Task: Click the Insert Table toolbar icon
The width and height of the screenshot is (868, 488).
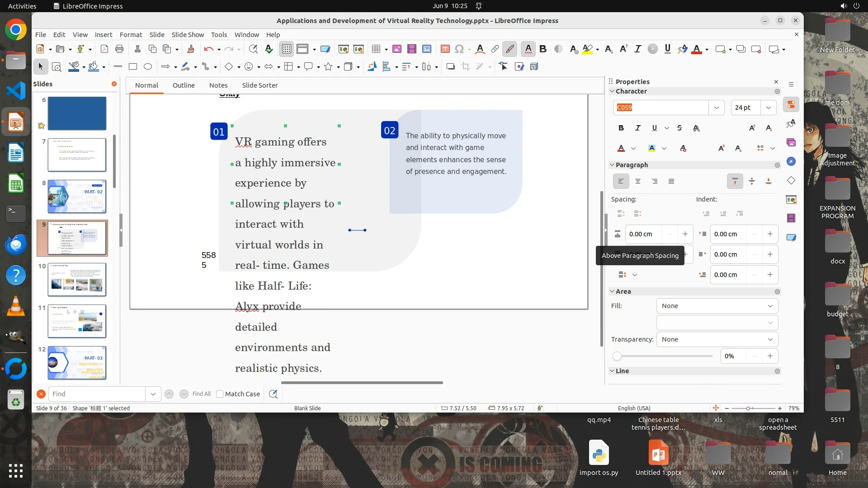Action: click(x=376, y=49)
